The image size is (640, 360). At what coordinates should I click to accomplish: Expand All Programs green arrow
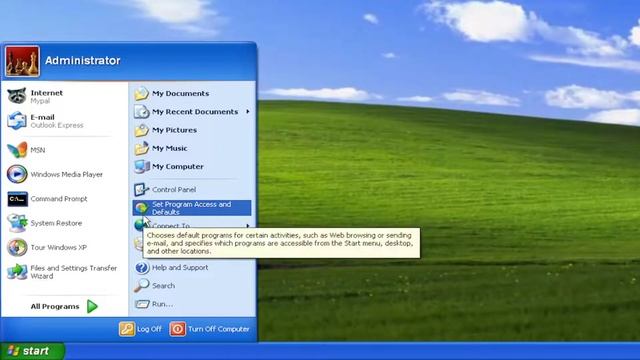pyautogui.click(x=92, y=306)
